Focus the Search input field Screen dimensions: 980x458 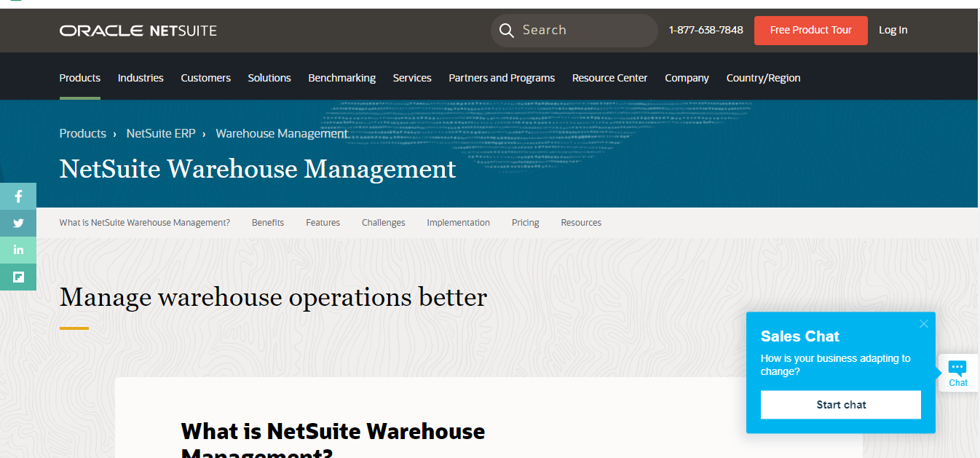574,31
